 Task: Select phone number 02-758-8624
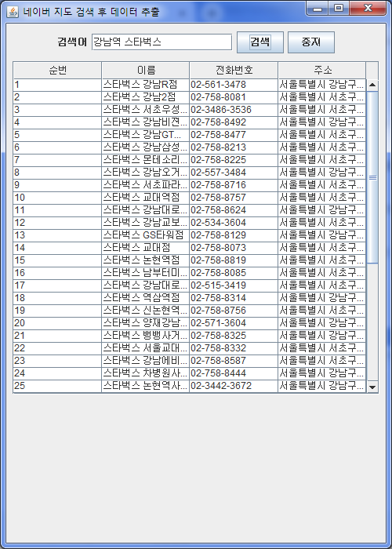[x=234, y=210]
